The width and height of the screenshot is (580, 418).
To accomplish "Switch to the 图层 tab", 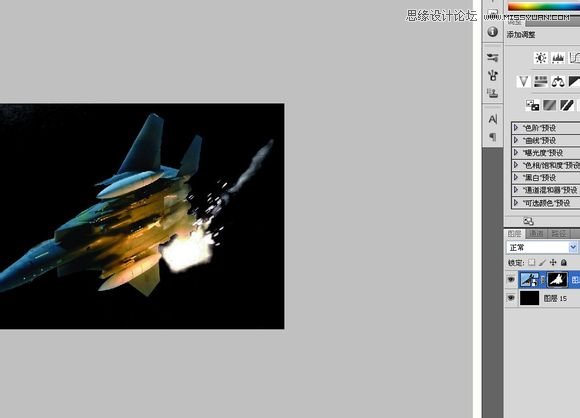I will (515, 234).
